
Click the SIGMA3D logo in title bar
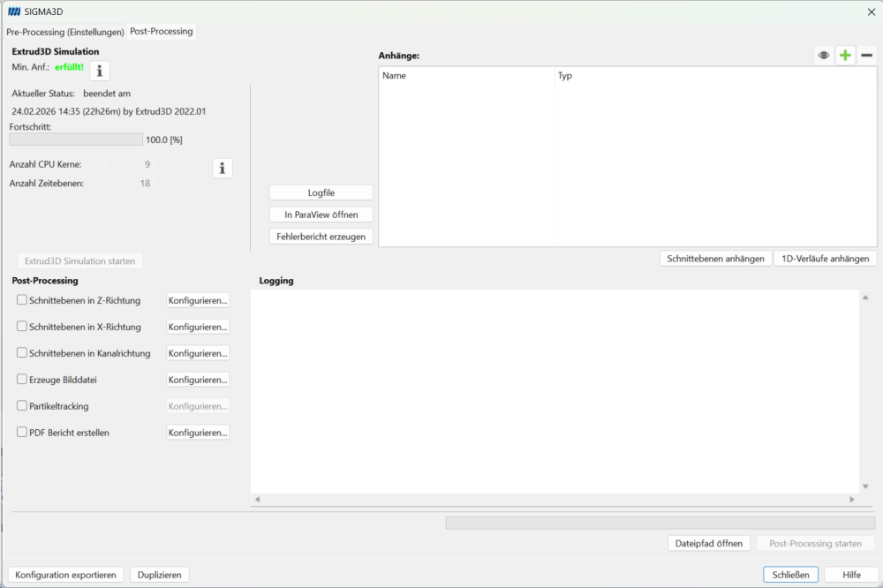pos(14,11)
